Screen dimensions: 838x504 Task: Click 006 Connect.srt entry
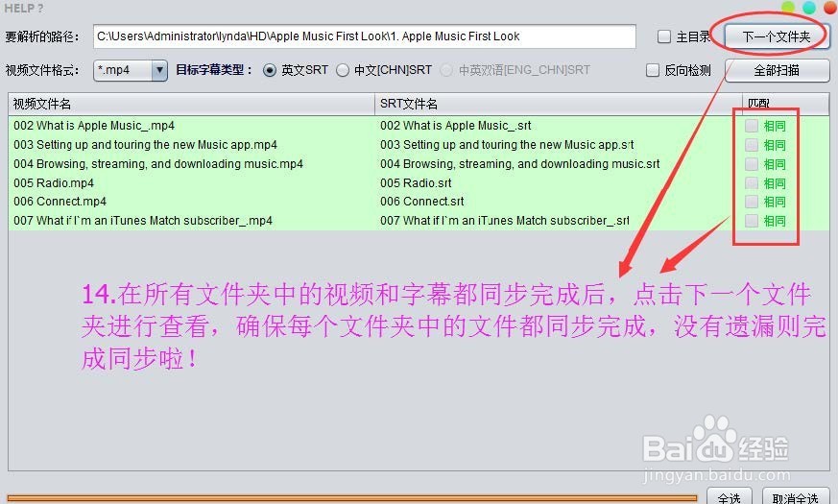[422, 202]
